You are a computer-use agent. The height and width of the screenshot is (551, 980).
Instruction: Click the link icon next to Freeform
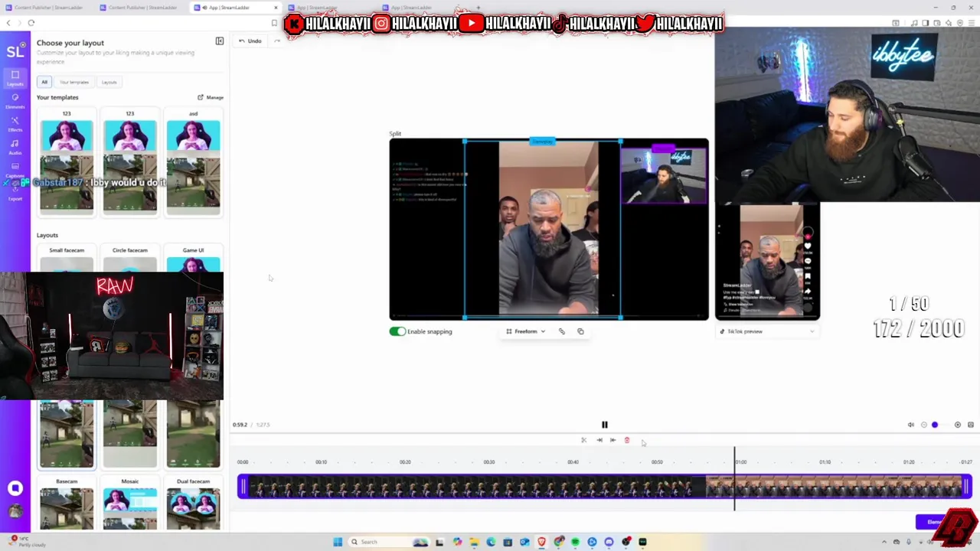[x=561, y=331]
